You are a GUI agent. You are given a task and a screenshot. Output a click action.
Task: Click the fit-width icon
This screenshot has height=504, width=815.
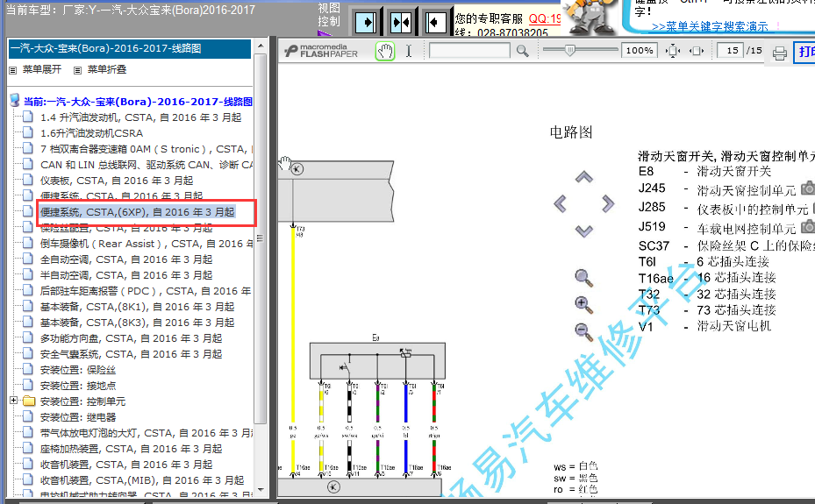(697, 51)
